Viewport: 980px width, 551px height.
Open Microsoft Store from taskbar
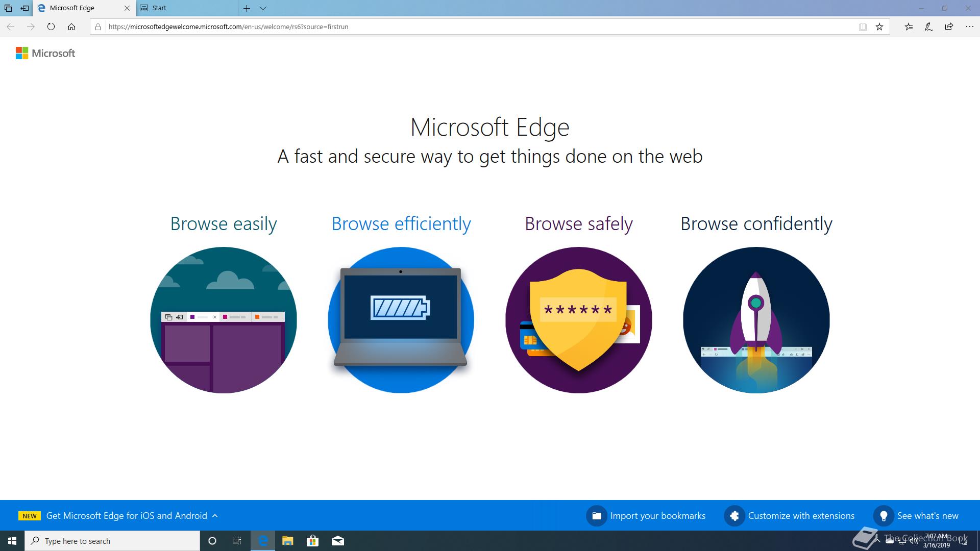pos(312,541)
